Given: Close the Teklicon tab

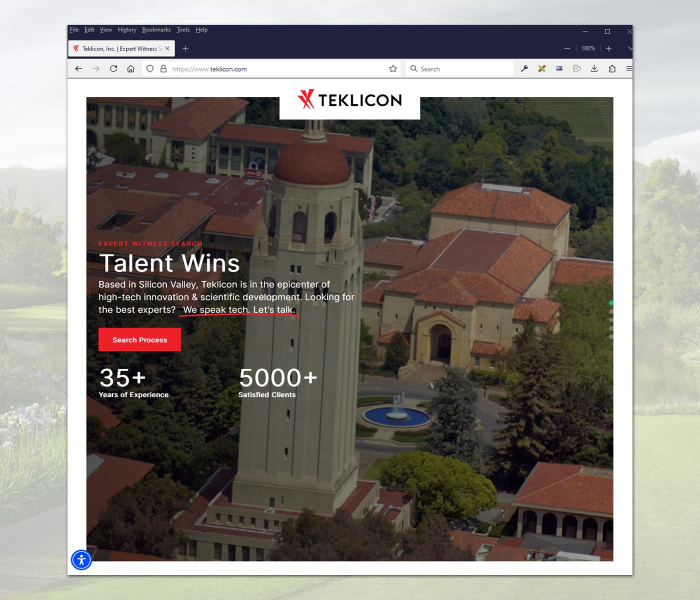Looking at the screenshot, I should tap(167, 48).
